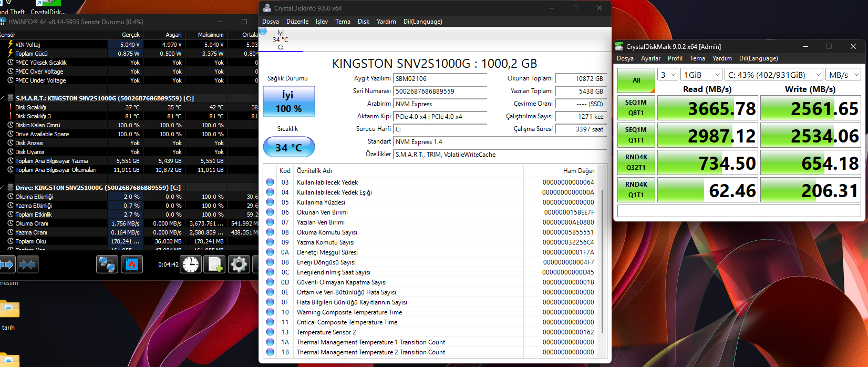Viewport: 868px width, 367px height.
Task: Click the drive chip icon of the S.M.A.R.T. group
Action: (10, 98)
